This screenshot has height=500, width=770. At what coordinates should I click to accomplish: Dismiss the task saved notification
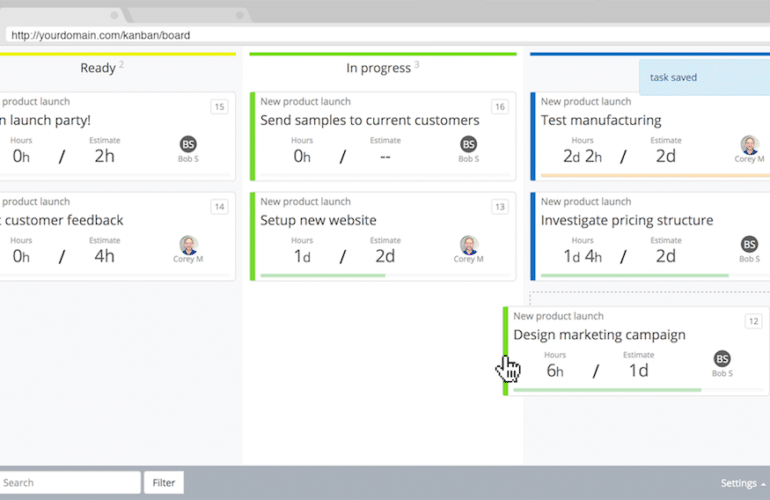point(705,78)
